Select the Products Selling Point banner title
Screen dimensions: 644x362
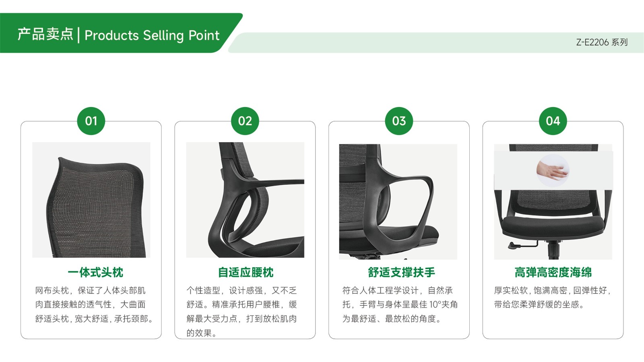(152, 35)
